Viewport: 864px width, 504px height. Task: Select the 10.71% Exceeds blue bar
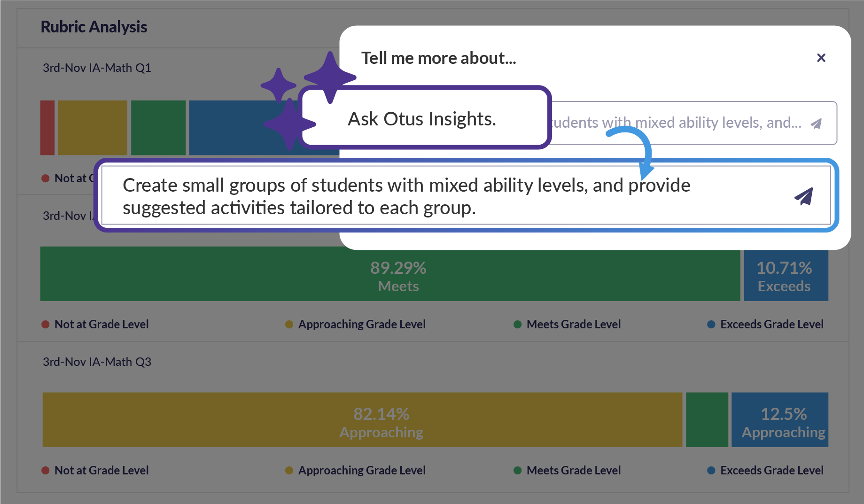coord(786,276)
